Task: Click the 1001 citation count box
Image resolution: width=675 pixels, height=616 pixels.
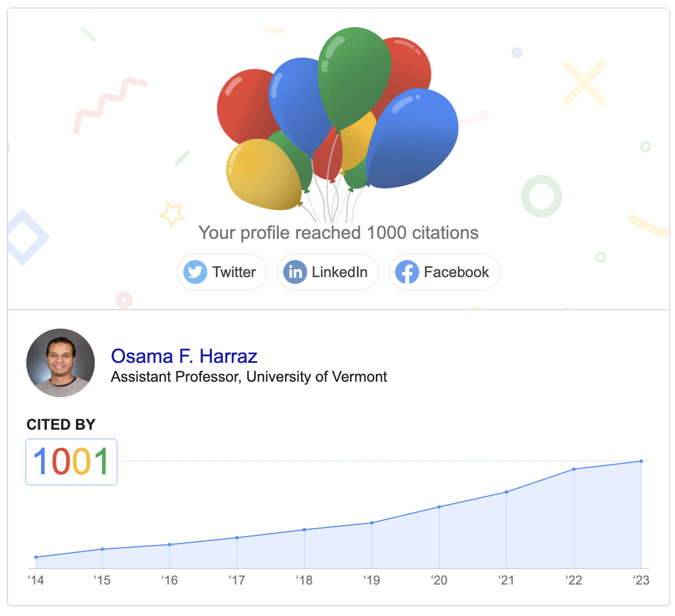Action: point(71,462)
